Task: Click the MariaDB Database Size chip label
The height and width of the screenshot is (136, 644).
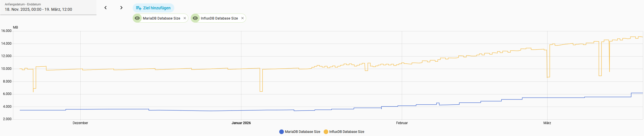Action: [x=161, y=18]
